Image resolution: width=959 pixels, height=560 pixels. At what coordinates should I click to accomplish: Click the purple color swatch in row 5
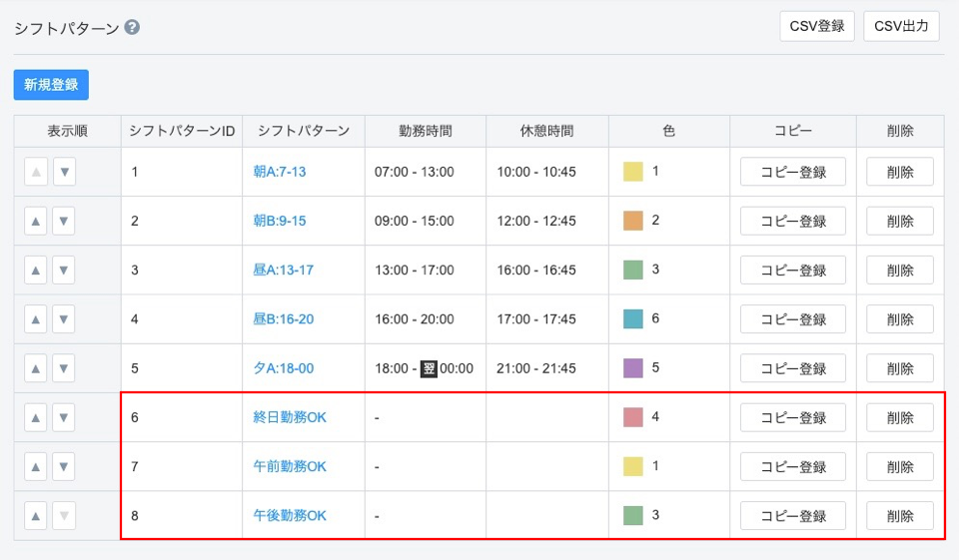pyautogui.click(x=632, y=368)
